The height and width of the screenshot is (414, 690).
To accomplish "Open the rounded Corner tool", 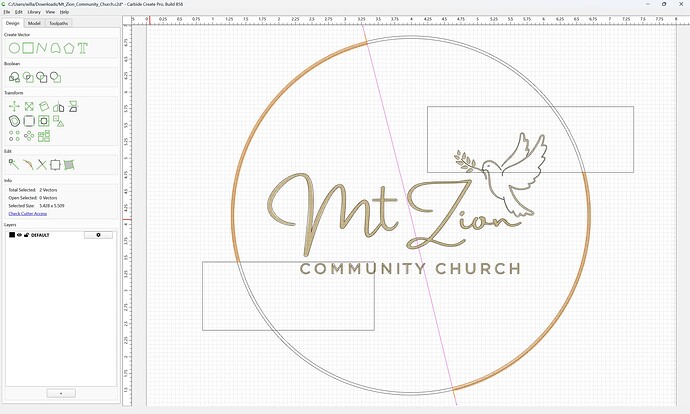I will 29,121.
